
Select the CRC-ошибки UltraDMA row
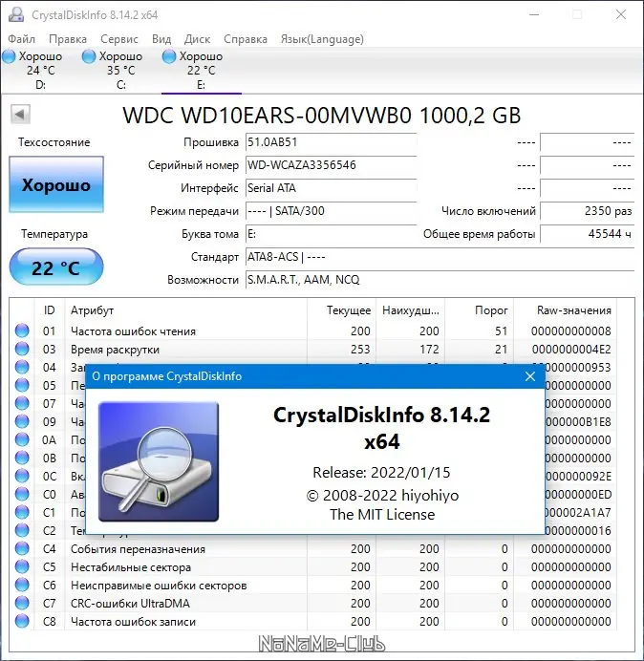pyautogui.click(x=312, y=603)
